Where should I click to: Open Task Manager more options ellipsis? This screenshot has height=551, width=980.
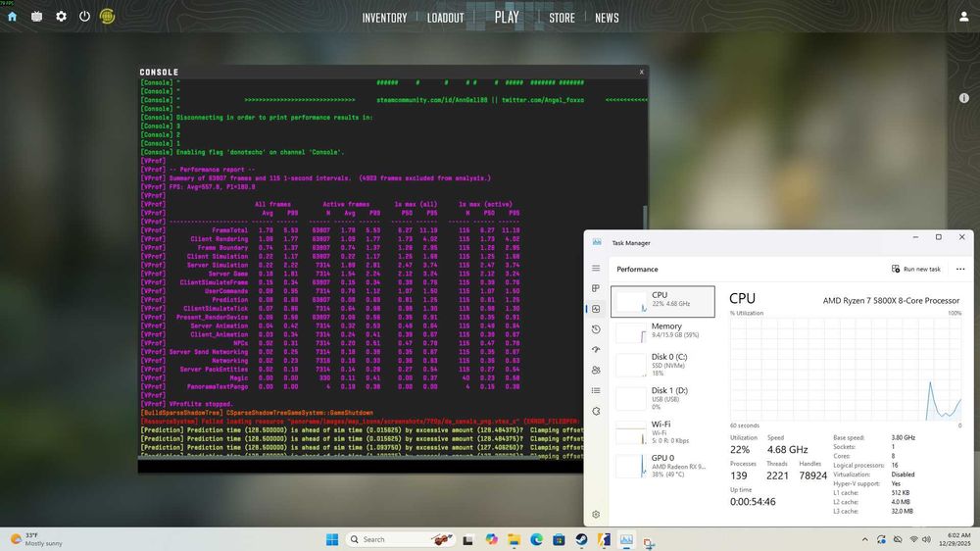pyautogui.click(x=960, y=269)
